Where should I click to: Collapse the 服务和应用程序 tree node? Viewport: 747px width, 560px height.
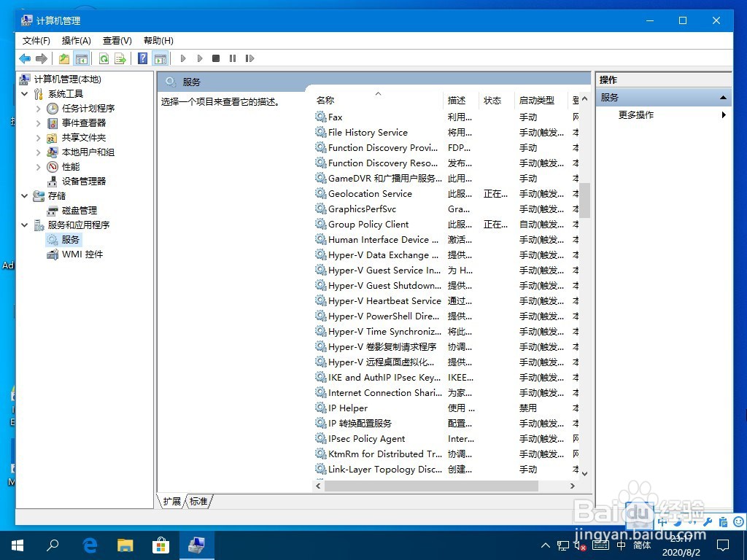click(25, 225)
